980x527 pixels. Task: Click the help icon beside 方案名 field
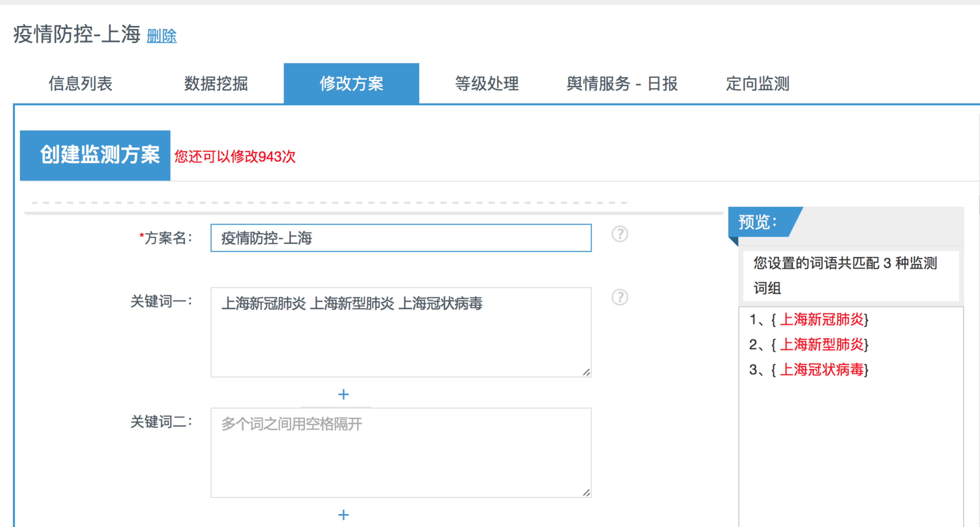coord(620,234)
